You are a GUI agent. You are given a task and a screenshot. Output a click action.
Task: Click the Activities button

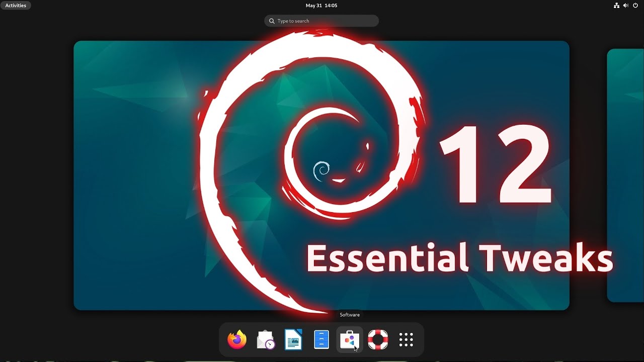[16, 6]
